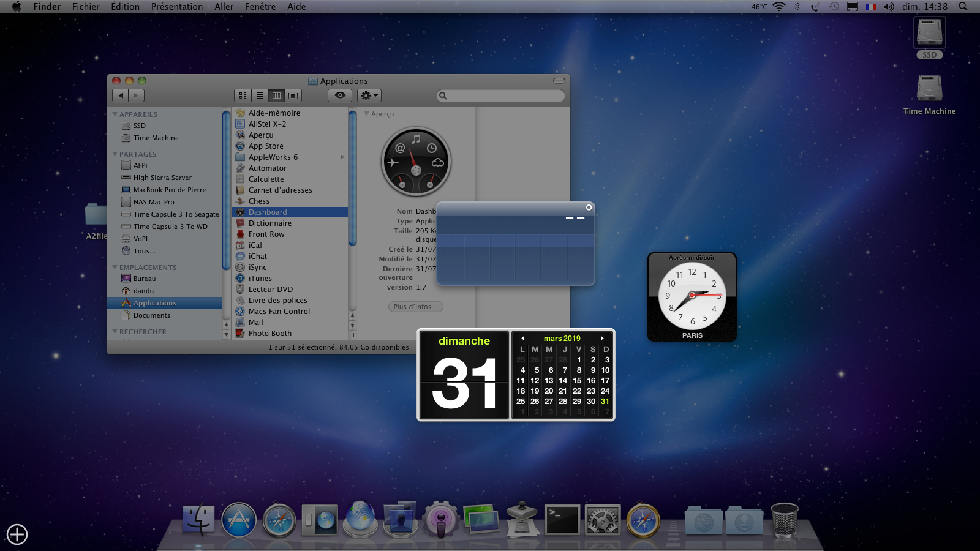The height and width of the screenshot is (551, 980).
Task: Click the applications column scrollbar thumb
Action: tap(352, 178)
